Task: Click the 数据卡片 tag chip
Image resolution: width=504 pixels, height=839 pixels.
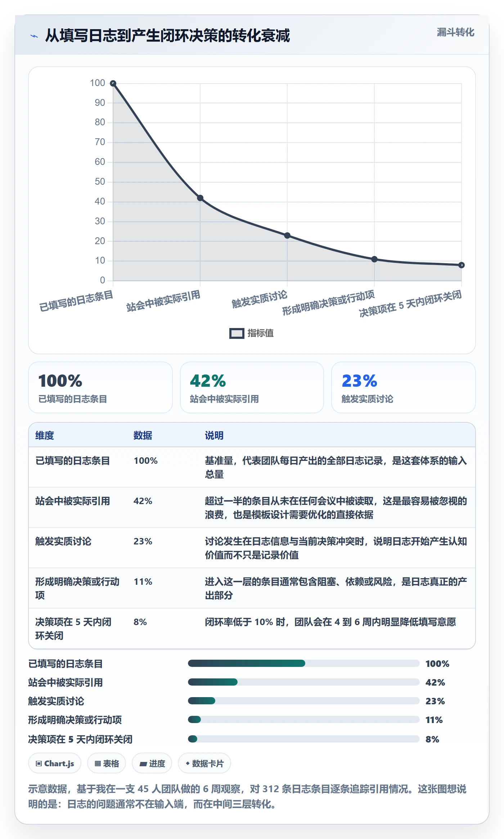Action: (x=204, y=763)
